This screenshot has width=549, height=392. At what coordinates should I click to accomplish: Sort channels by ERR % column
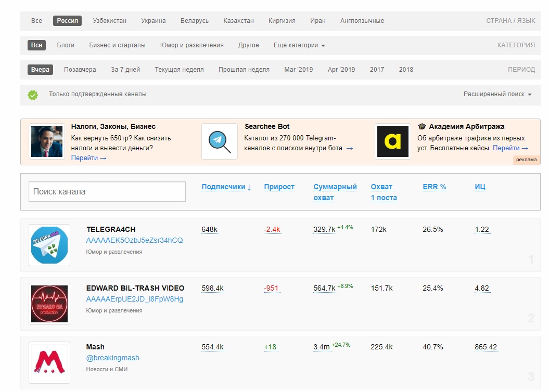tap(434, 187)
